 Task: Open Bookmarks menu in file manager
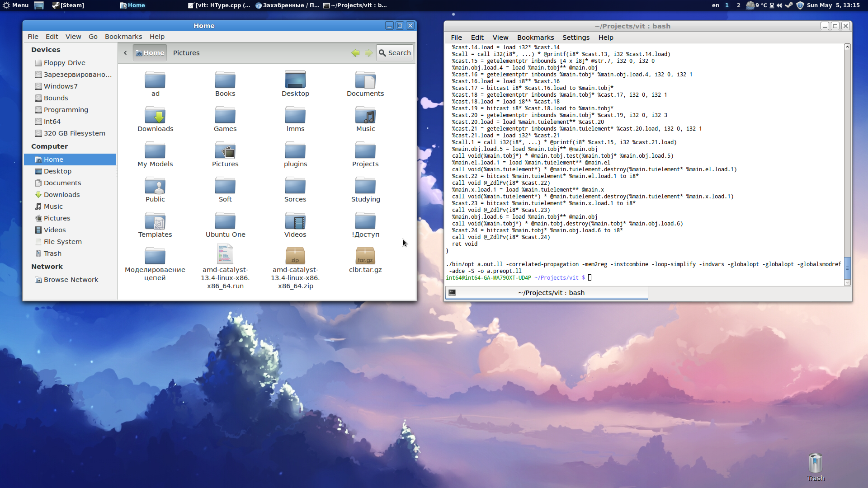click(x=123, y=37)
